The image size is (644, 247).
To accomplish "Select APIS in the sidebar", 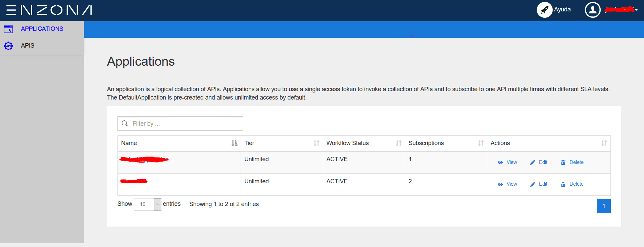I will pos(28,46).
